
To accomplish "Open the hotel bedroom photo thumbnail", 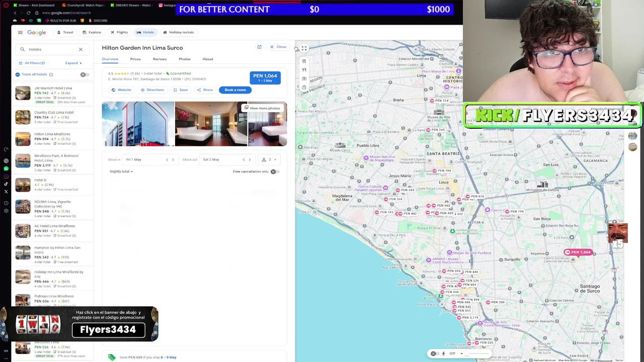I will point(211,124).
